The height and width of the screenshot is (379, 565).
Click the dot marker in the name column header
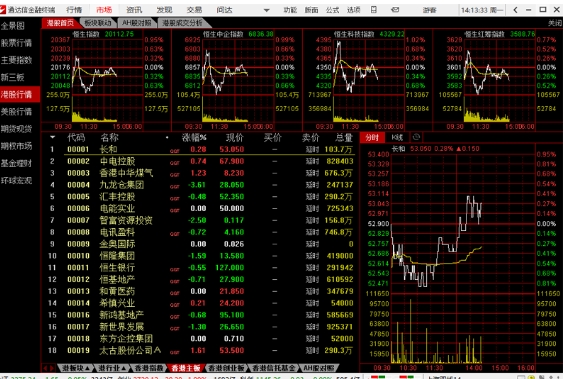pyautogui.click(x=167, y=138)
